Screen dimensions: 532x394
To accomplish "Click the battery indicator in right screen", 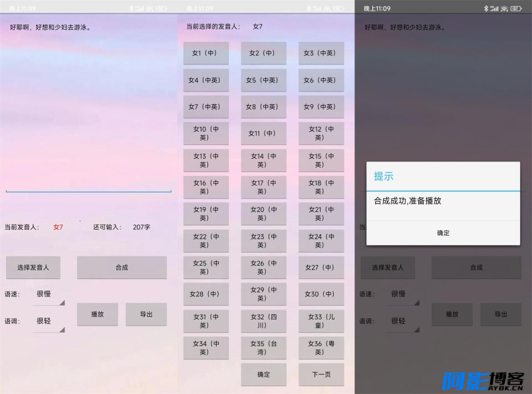I will [516, 9].
